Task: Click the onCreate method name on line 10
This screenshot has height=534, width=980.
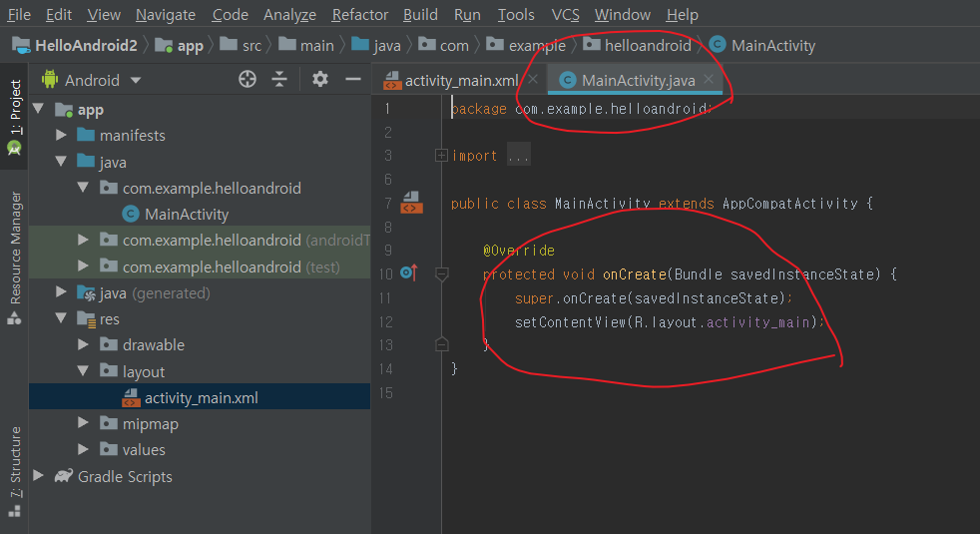Action: pyautogui.click(x=635, y=273)
